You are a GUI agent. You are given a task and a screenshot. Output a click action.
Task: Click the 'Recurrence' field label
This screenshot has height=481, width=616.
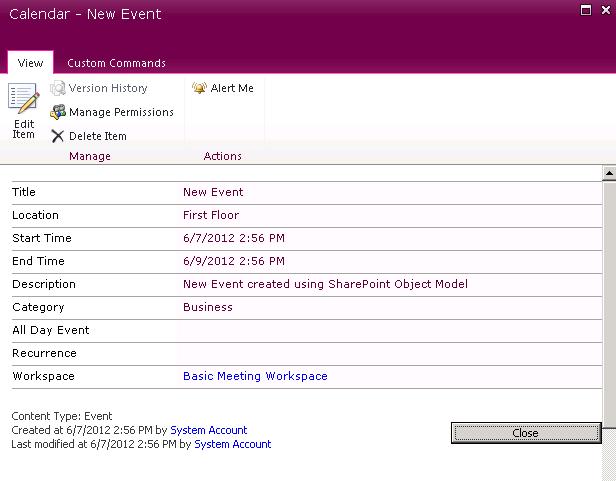[x=44, y=353]
